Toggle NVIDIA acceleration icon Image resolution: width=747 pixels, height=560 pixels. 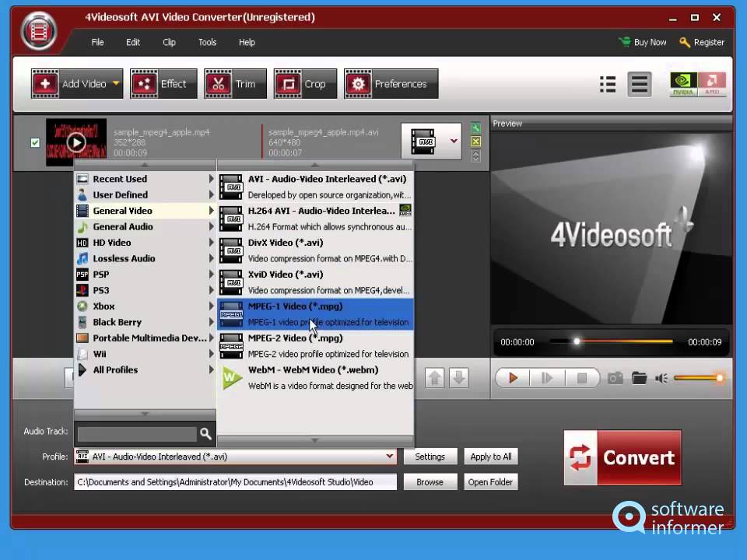(x=683, y=84)
